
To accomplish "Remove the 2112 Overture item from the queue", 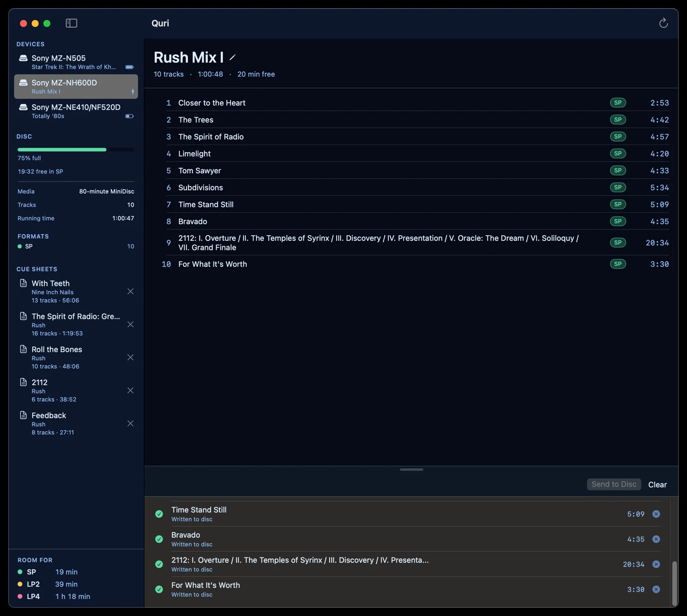I will click(656, 564).
